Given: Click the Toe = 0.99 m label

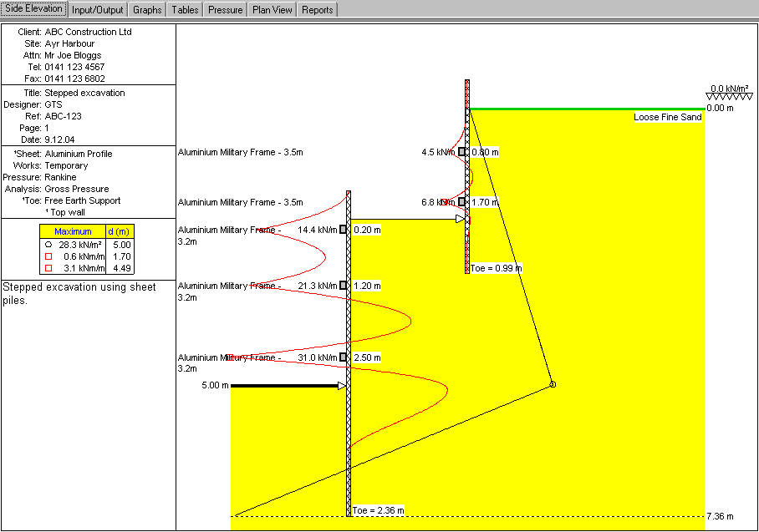Looking at the screenshot, I should click(x=496, y=268).
